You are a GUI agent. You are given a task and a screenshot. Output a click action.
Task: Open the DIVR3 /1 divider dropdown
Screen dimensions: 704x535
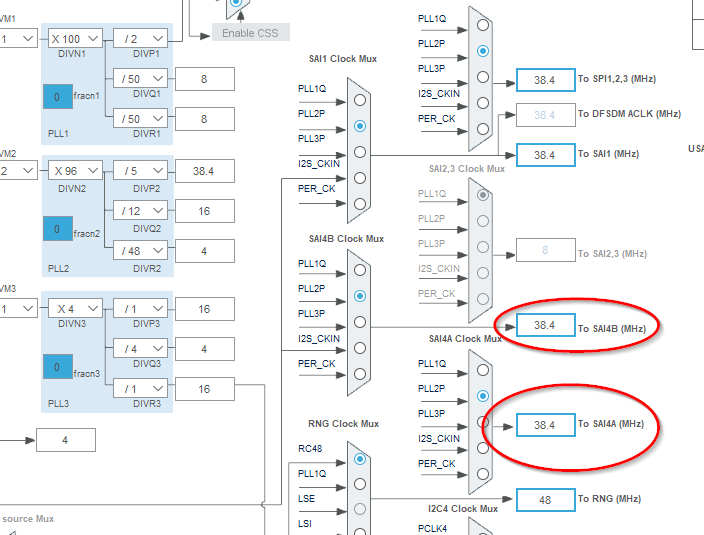coord(140,389)
